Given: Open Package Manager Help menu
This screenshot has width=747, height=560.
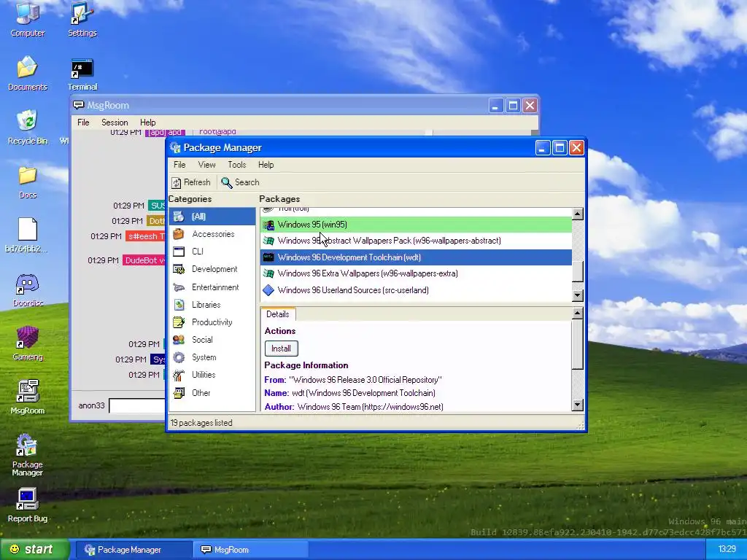Looking at the screenshot, I should [x=266, y=165].
